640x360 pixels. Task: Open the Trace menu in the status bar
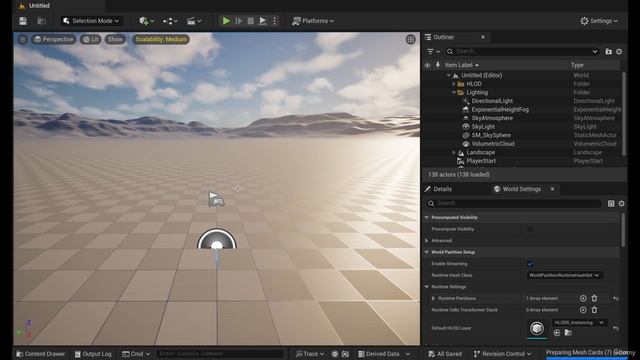310,354
